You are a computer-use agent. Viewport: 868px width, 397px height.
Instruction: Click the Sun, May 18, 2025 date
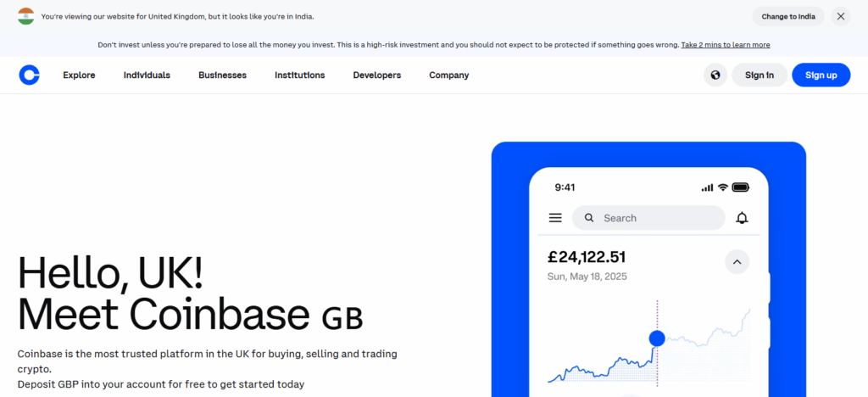click(587, 277)
